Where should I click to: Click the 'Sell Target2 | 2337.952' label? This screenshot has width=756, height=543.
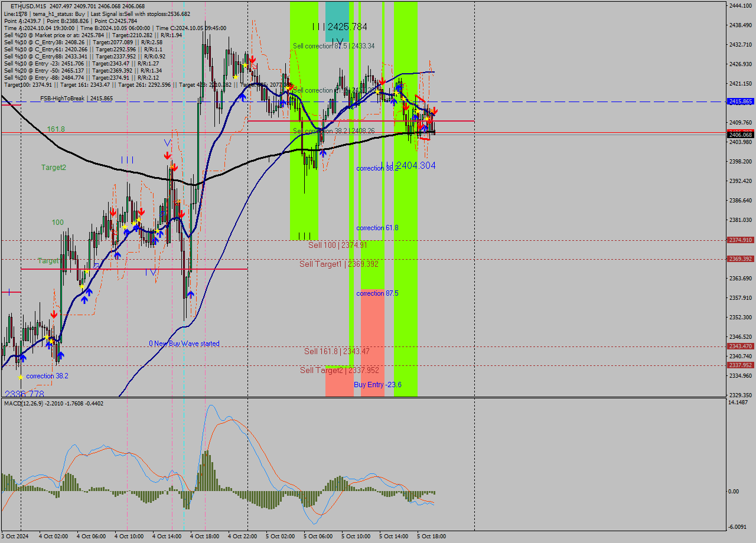[339, 370]
